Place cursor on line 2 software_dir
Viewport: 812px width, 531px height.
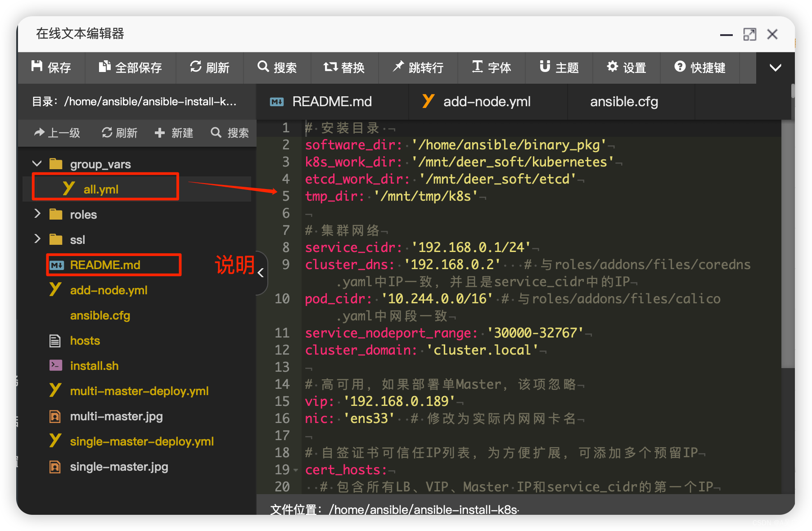pyautogui.click(x=456, y=145)
